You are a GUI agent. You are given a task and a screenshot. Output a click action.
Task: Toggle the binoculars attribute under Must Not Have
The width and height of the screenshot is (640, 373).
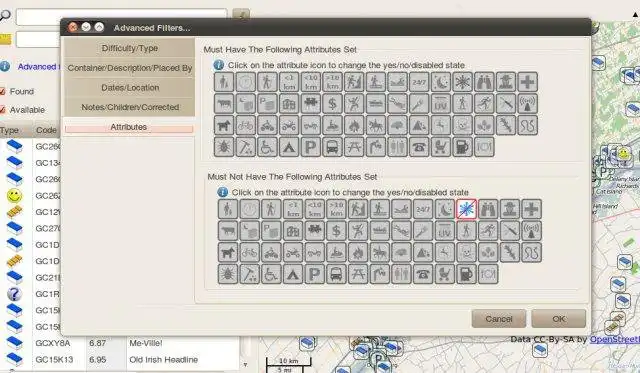coord(488,209)
